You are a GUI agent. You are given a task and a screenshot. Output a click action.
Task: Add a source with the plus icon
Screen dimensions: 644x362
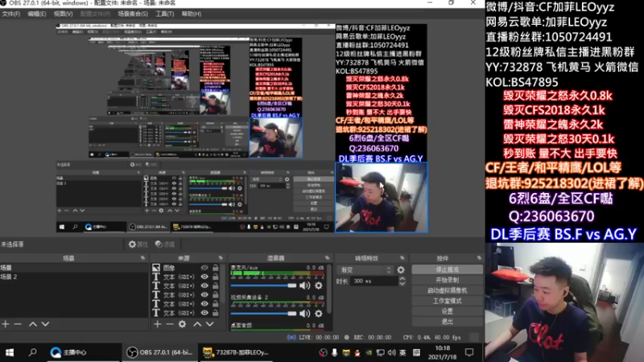pyautogui.click(x=157, y=324)
